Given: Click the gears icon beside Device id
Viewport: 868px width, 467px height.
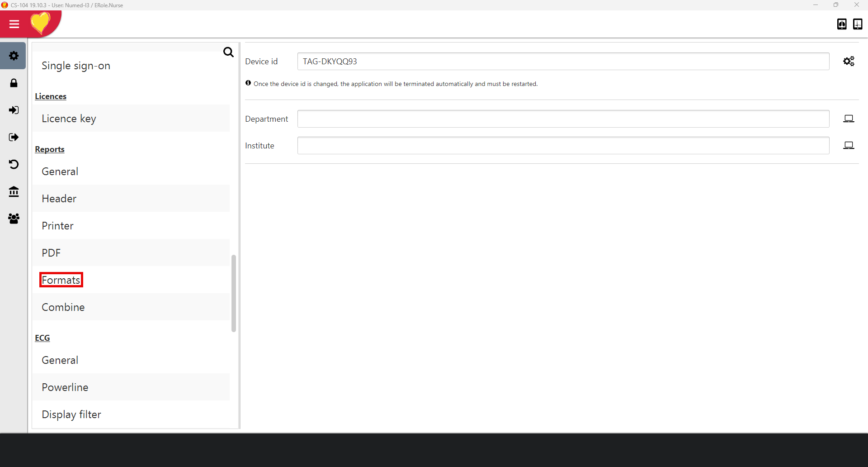Looking at the screenshot, I should tap(849, 61).
